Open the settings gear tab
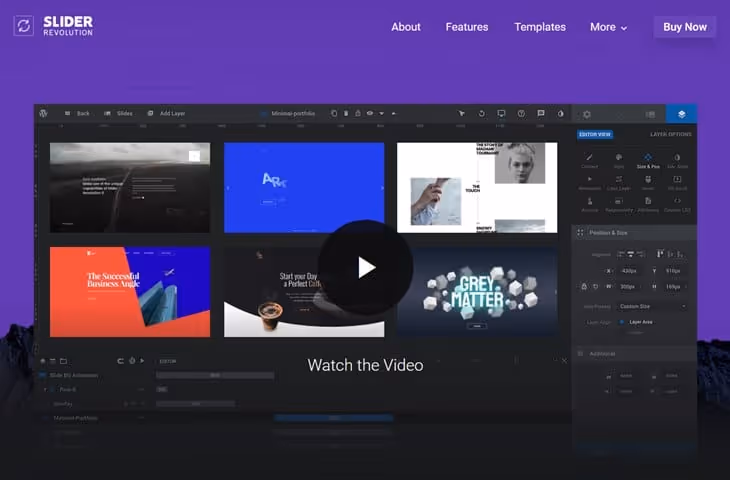 pos(587,114)
